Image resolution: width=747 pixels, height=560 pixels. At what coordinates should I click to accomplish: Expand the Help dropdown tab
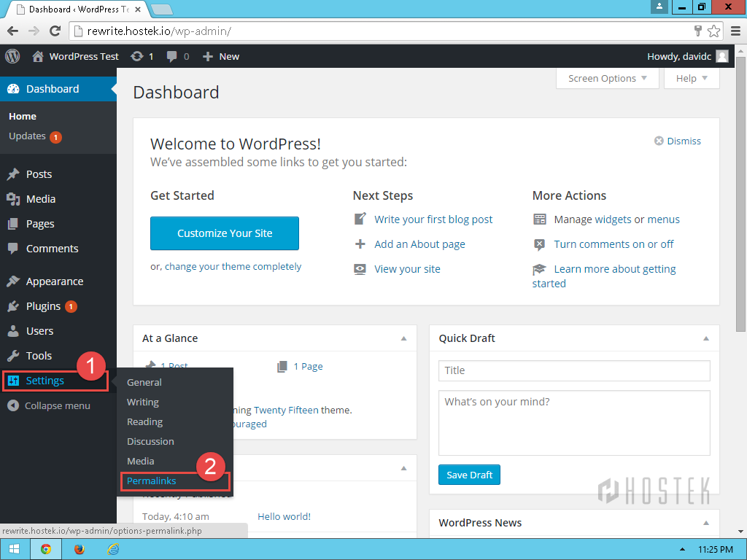click(x=692, y=78)
